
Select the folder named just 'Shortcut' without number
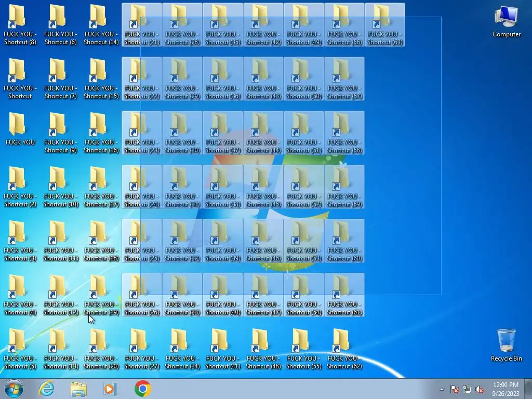pyautogui.click(x=20, y=79)
